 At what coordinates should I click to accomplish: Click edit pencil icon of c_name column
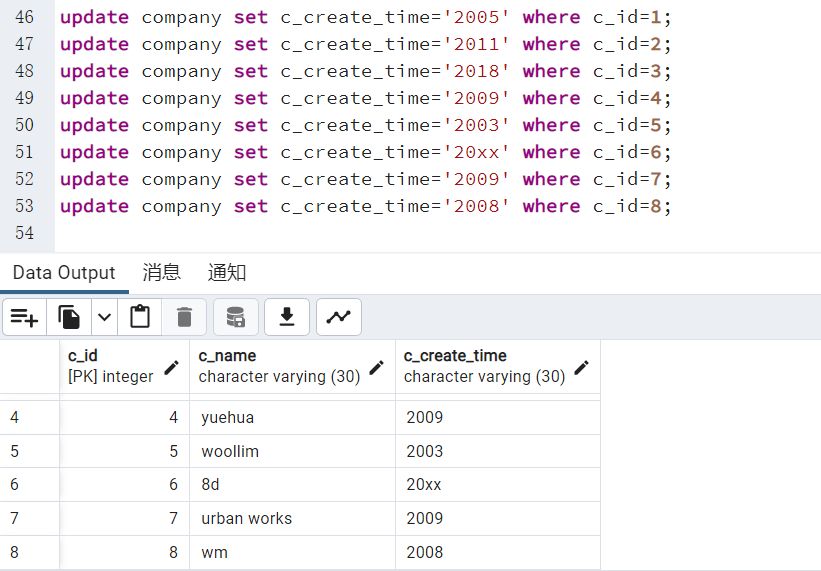[376, 367]
